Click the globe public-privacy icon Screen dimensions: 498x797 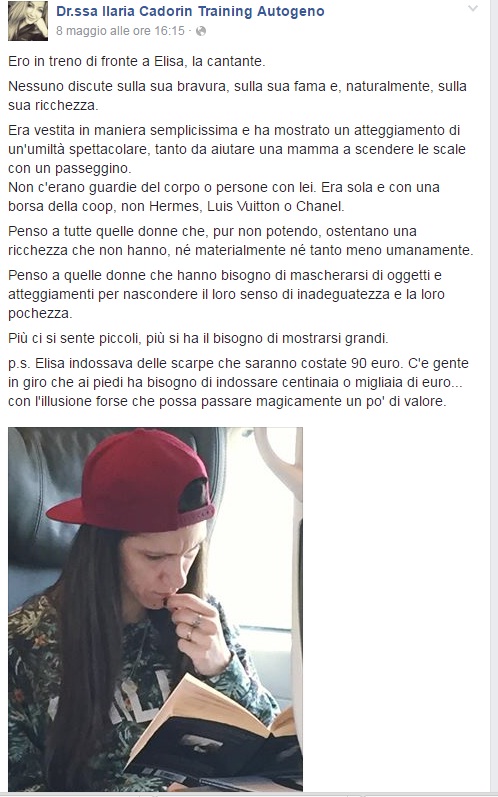pyautogui.click(x=201, y=32)
